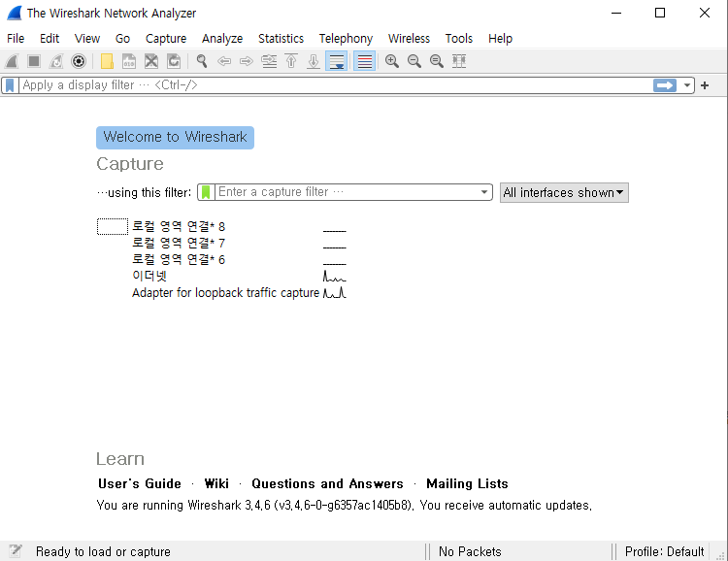Open the Help menu
Image resolution: width=728 pixels, height=561 pixels.
pos(500,39)
